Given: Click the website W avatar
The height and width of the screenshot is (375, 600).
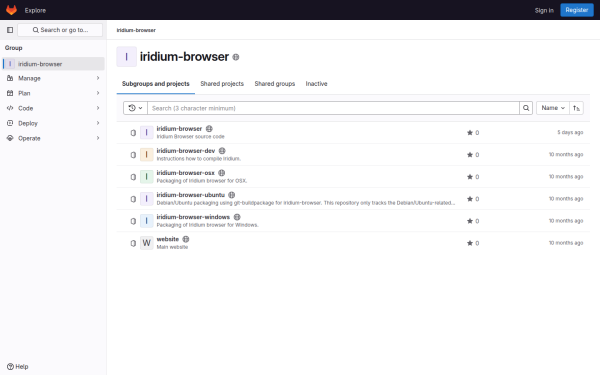Looking at the screenshot, I should pos(147,243).
